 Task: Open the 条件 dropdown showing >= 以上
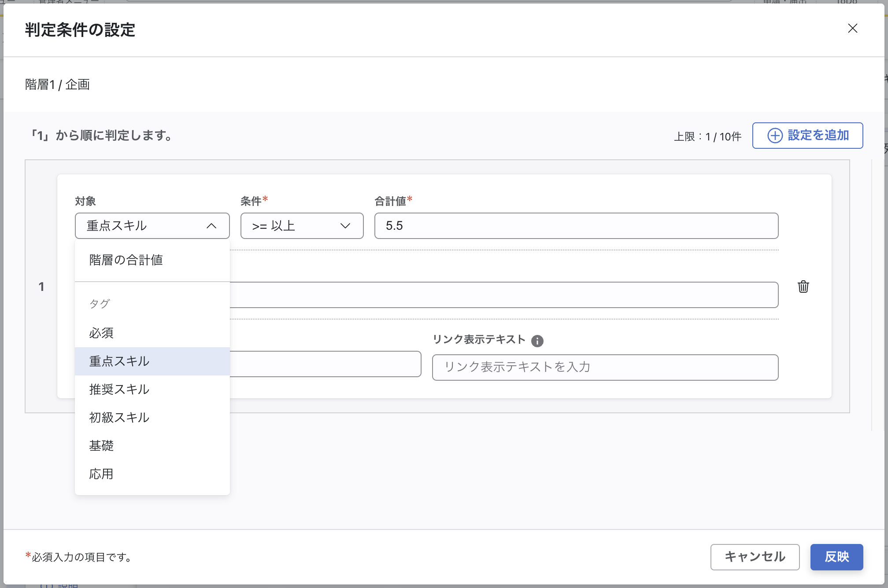pyautogui.click(x=302, y=226)
